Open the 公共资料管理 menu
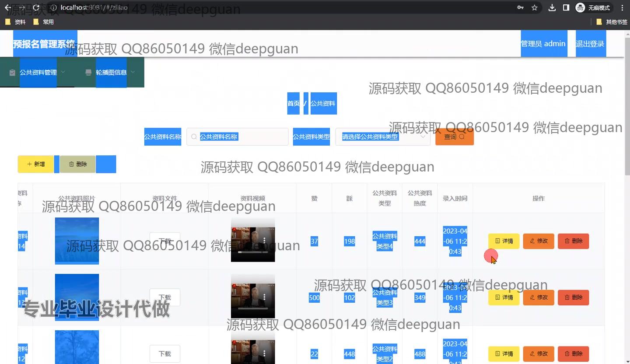Screen dimensions: 630x364 tap(38, 72)
